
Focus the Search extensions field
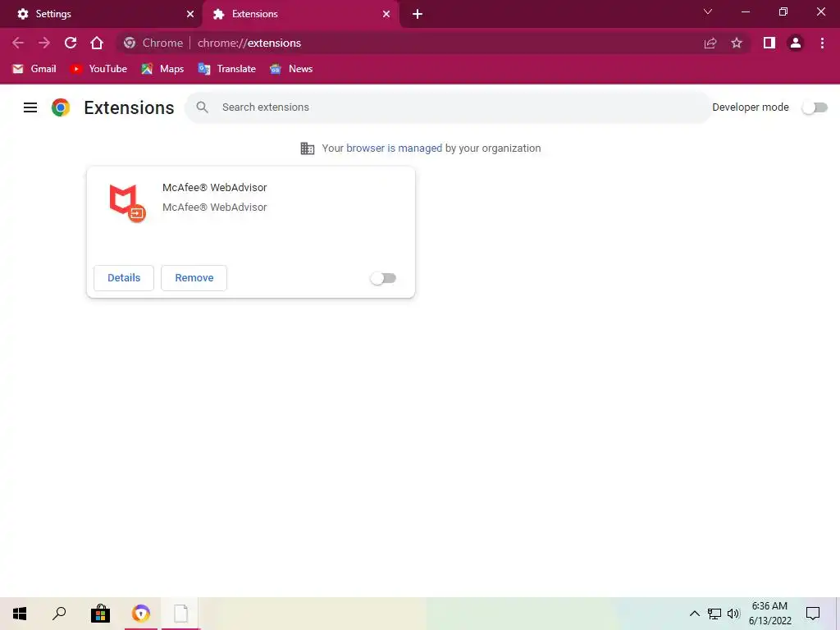[x=449, y=107]
